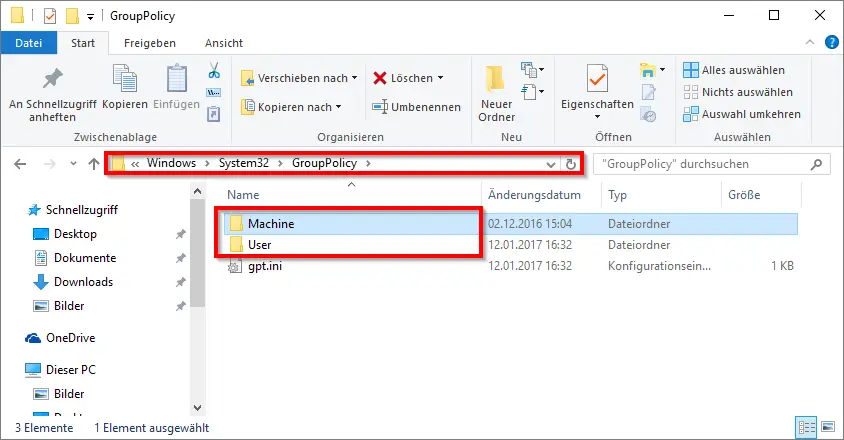
Task: Click Nichts auswählen
Action: point(737,92)
